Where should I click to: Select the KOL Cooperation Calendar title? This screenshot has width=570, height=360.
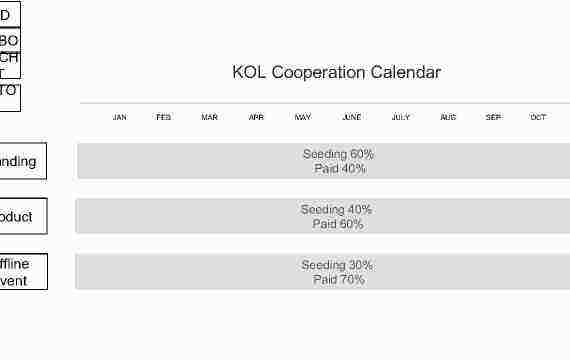pyautogui.click(x=337, y=72)
